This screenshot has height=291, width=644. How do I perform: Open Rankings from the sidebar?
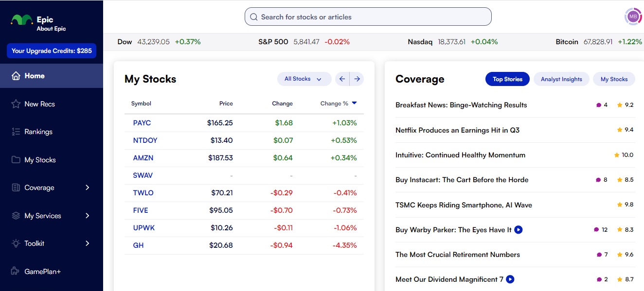(16, 131)
